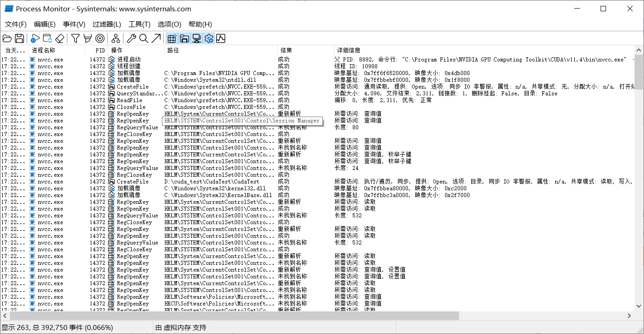Click the horizontal scrollbar left arrow
Screen dimensions: 644x334
point(4,315)
